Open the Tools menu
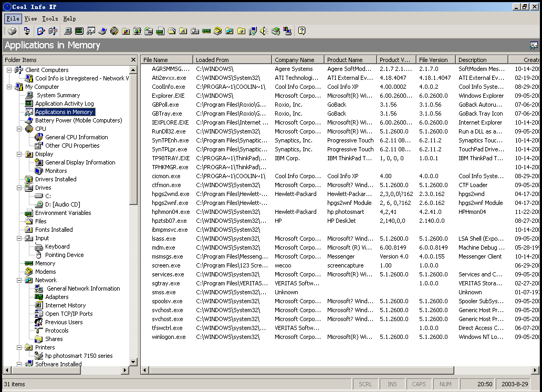 [50, 19]
